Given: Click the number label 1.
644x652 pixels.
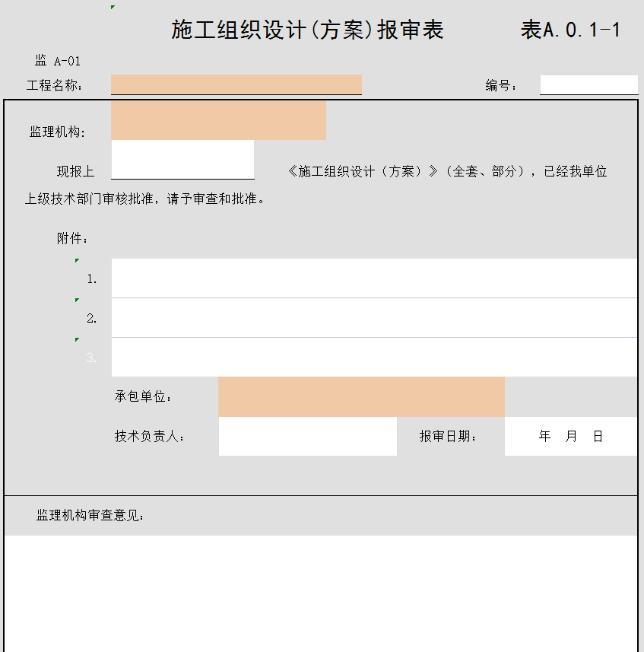Looking at the screenshot, I should [92, 279].
